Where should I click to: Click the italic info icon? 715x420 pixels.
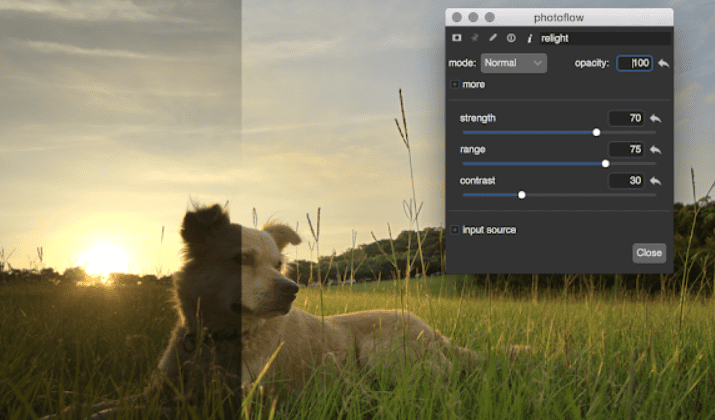[x=529, y=38]
